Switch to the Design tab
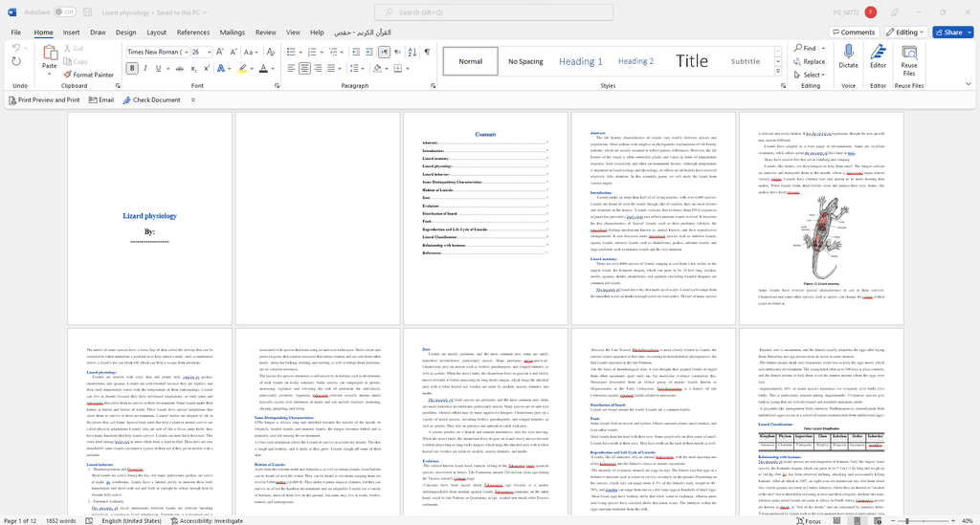Image resolution: width=980 pixels, height=525 pixels. 125,33
